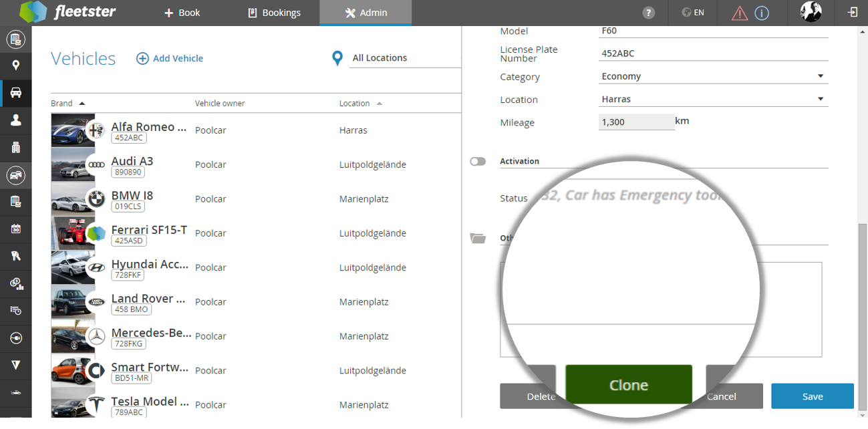The width and height of the screenshot is (868, 429).
Task: Click the Mercedes-Benz star brand logo
Action: [97, 337]
